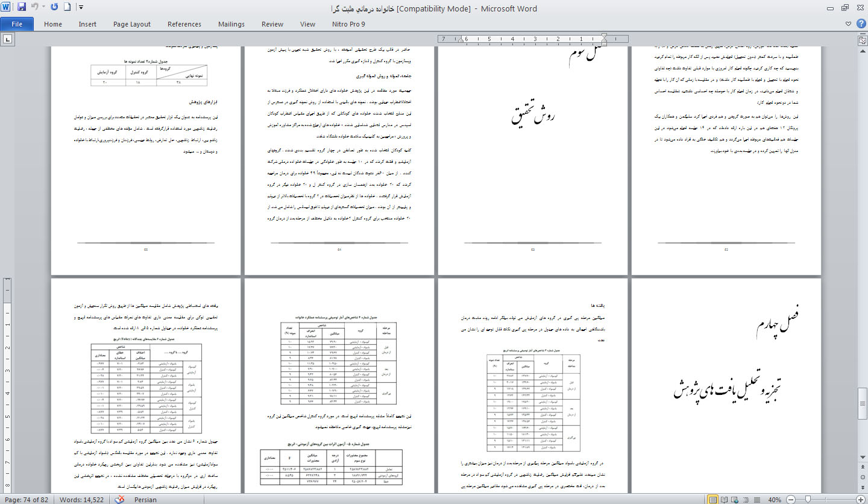868x504 pixels.
Task: Open the Page Layout ribbon tab
Action: click(132, 24)
